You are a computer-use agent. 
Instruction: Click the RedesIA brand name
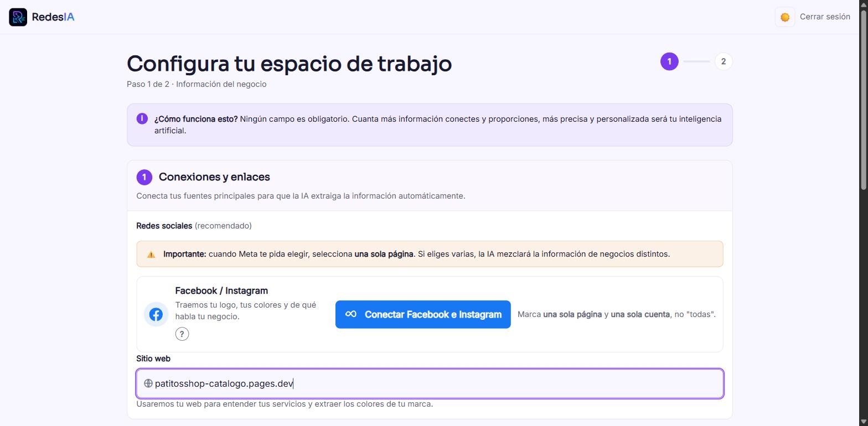click(x=53, y=17)
